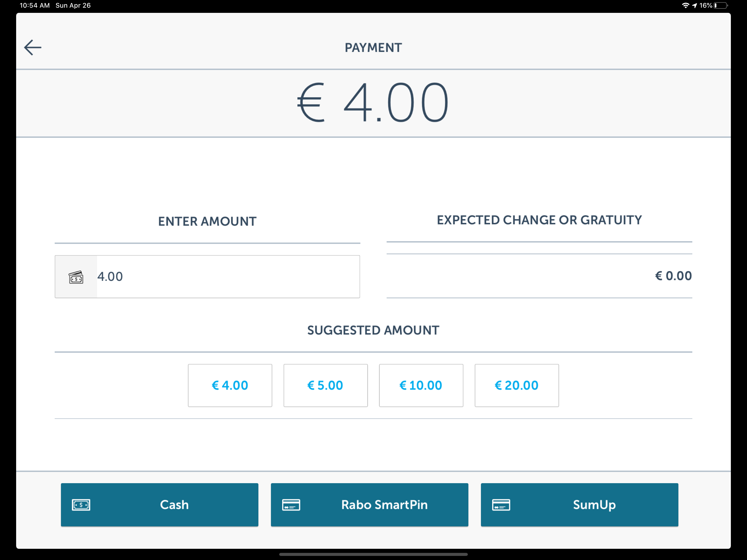Select SumUp as payment method
The image size is (747, 560).
[579, 504]
